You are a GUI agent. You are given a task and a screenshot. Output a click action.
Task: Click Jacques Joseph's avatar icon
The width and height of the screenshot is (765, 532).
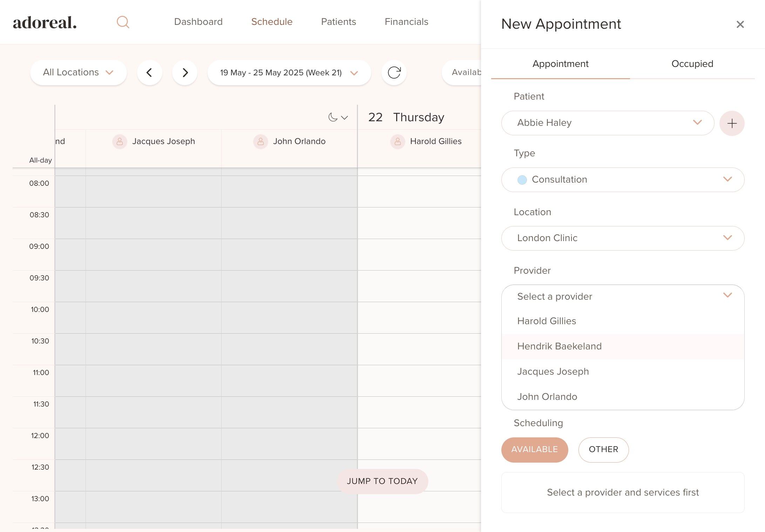click(120, 142)
